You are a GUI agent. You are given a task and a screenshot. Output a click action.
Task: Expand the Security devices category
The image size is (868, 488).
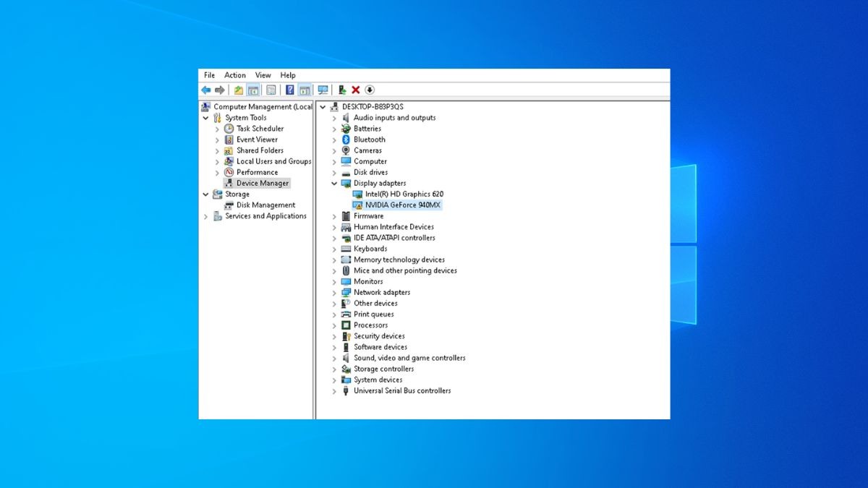coord(334,336)
